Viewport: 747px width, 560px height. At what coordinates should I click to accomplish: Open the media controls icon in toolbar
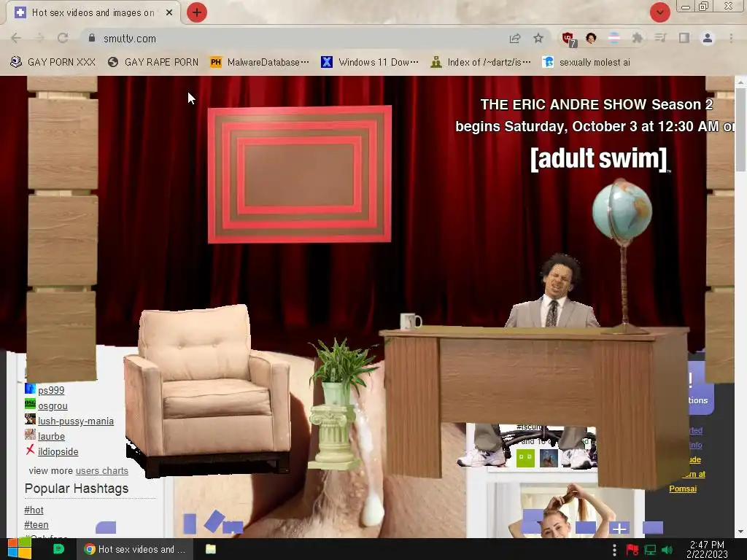(660, 38)
